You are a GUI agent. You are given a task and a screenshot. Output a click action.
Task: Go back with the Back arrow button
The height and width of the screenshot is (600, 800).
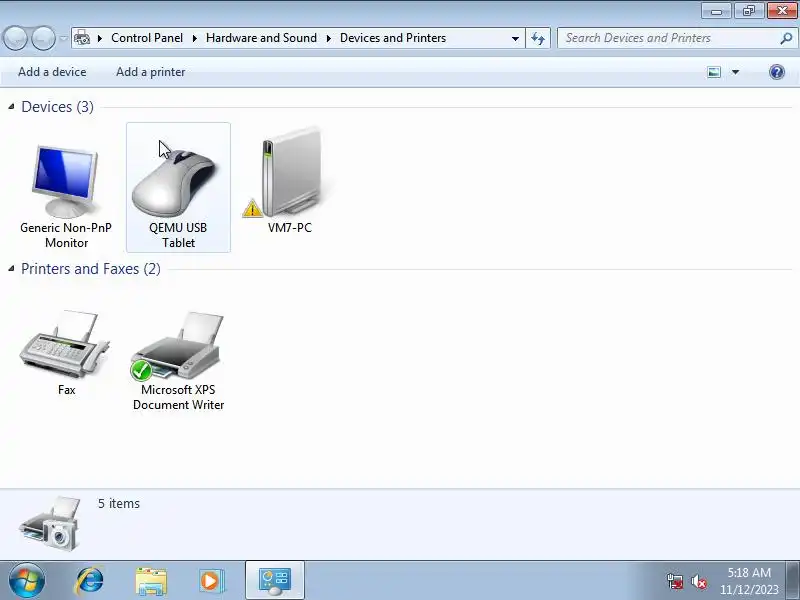click(x=15, y=38)
